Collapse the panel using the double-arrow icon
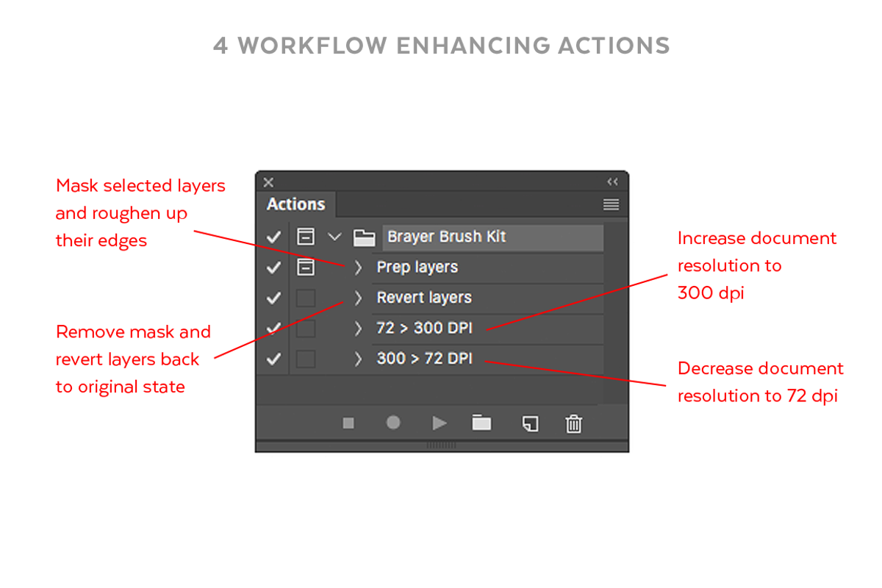Viewport: 882px width, 588px height. click(x=612, y=182)
